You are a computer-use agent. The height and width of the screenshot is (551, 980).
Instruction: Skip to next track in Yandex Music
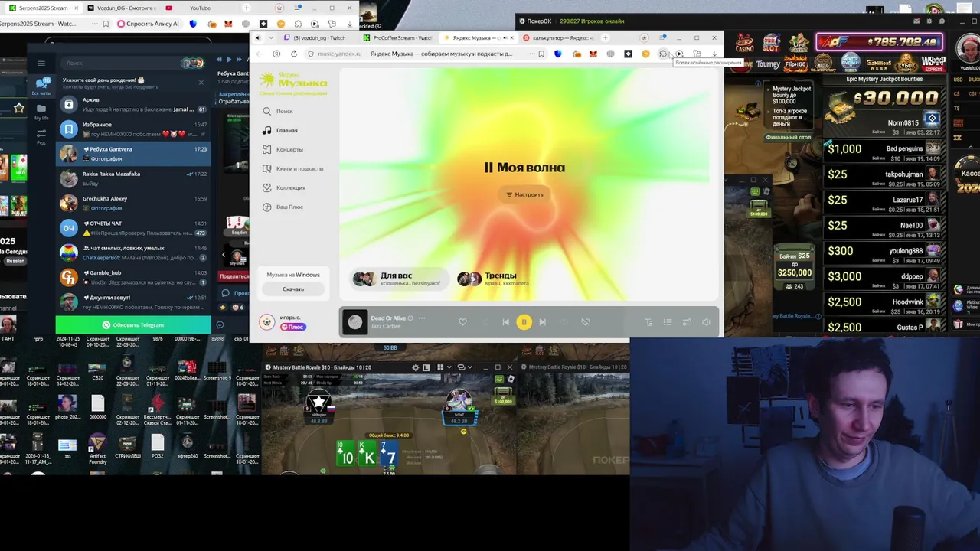pos(542,322)
